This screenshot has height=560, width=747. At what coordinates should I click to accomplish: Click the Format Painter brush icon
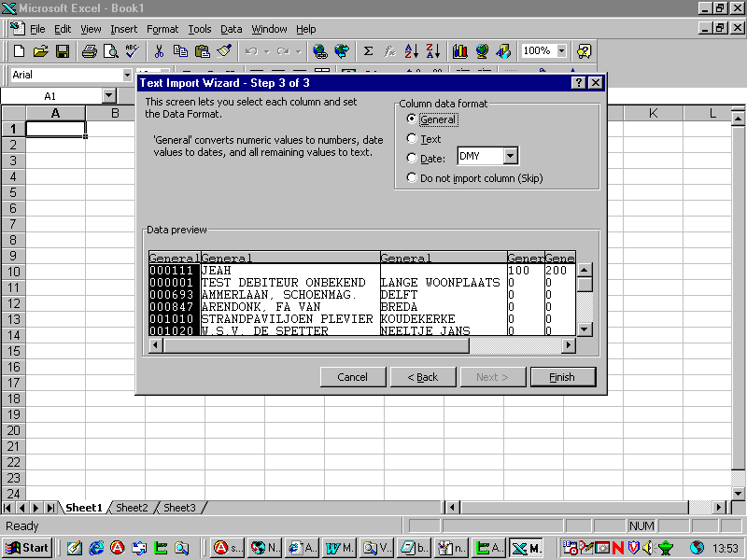[224, 51]
